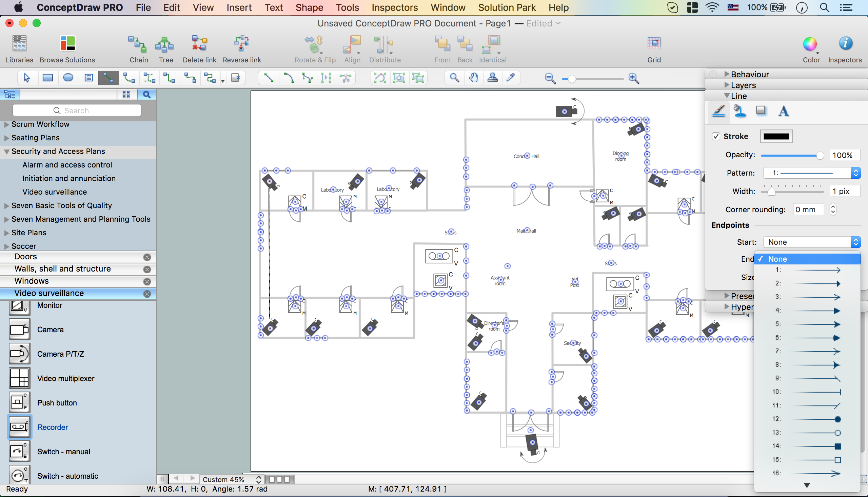
Task: Click the Video surveillance library item
Action: tap(49, 293)
